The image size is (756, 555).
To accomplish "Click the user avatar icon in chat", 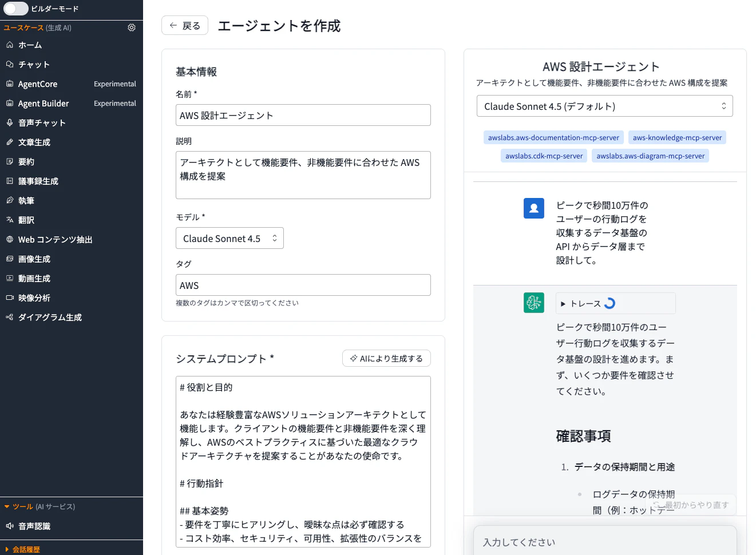I will pos(534,208).
